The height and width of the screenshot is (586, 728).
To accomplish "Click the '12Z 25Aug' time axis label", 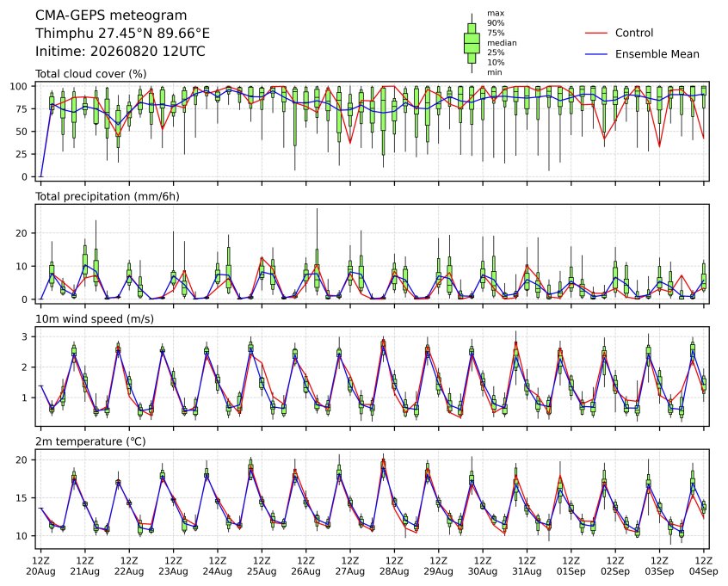I will 262,566.
